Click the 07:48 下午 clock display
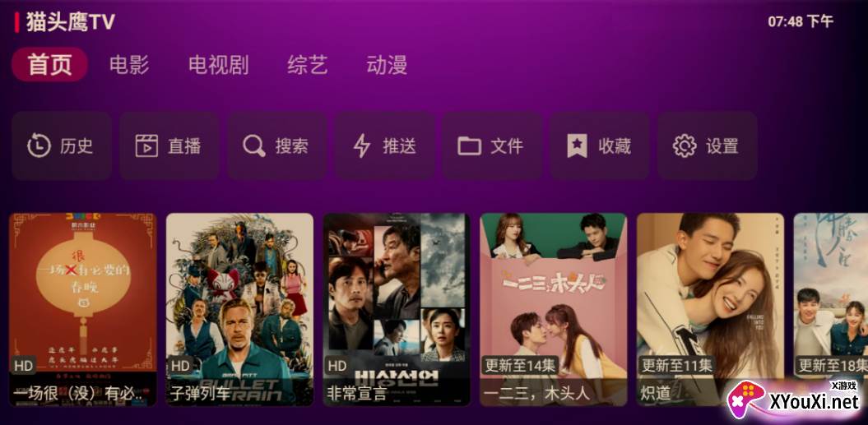 (x=801, y=21)
